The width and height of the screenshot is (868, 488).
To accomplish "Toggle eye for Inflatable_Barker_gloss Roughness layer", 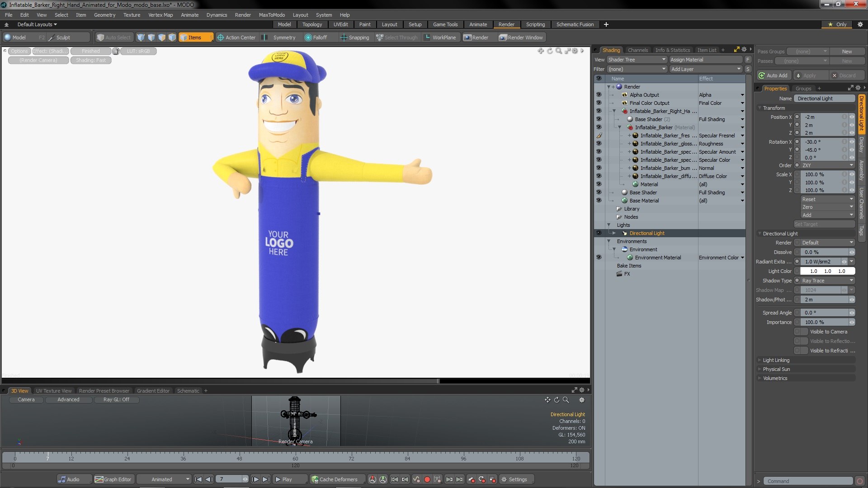I will 599,144.
